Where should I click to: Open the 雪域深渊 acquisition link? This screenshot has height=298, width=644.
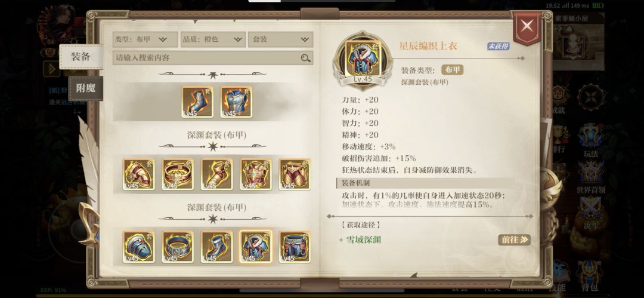[x=364, y=239]
